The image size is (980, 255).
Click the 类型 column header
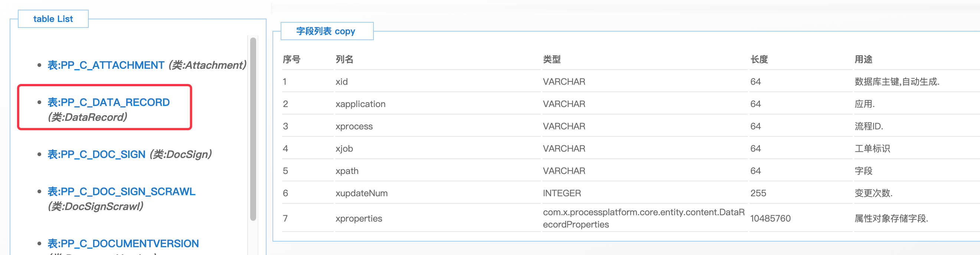(552, 59)
